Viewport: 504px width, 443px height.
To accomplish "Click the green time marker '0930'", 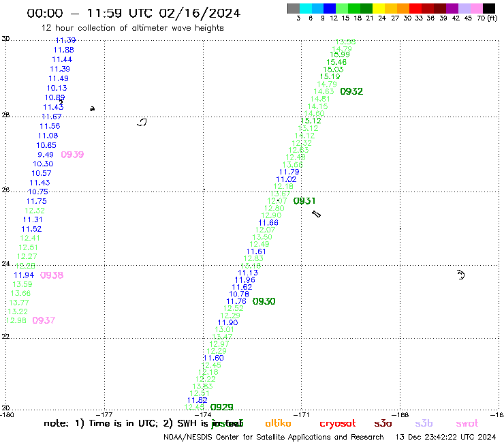I will tap(264, 301).
